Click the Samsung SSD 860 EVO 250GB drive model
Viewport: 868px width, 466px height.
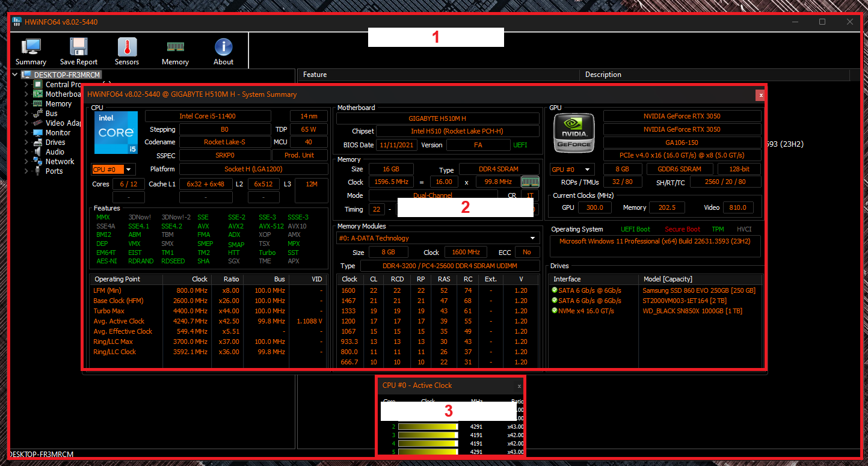[699, 290]
